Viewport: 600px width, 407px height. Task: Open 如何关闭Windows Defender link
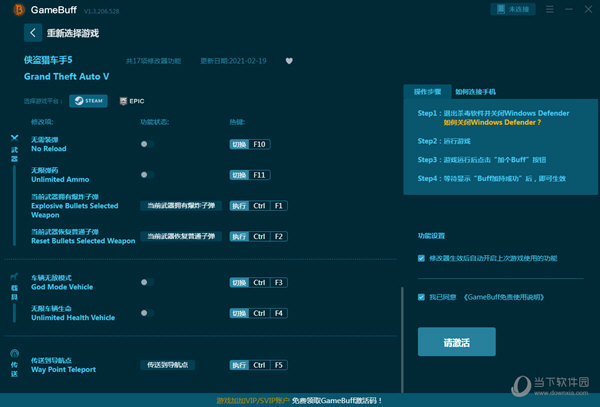click(x=479, y=122)
